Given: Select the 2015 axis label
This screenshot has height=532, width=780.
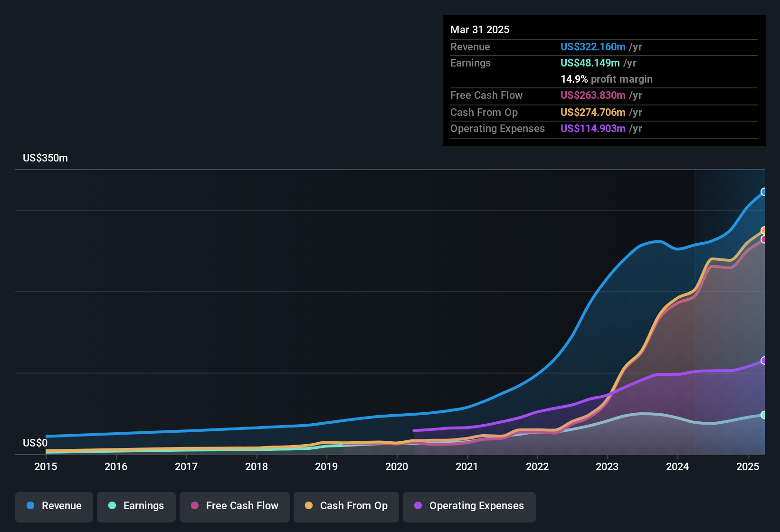Looking at the screenshot, I should click(x=45, y=467).
